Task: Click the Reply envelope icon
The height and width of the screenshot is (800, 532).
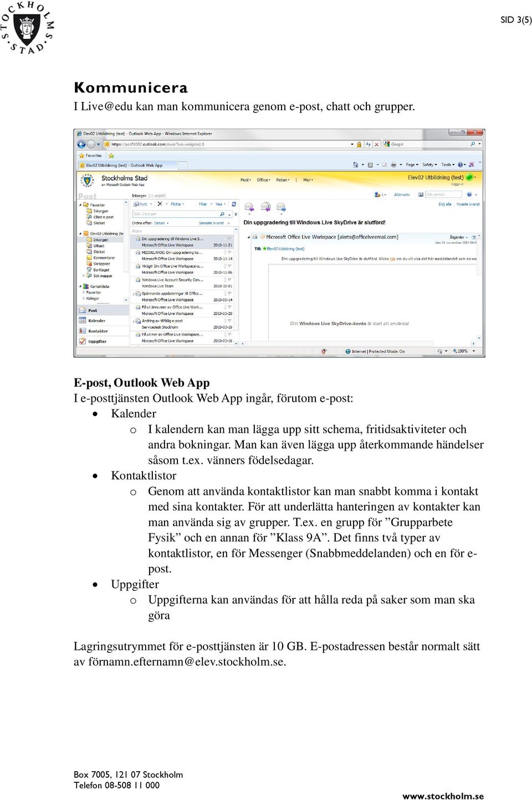Action: (x=249, y=207)
